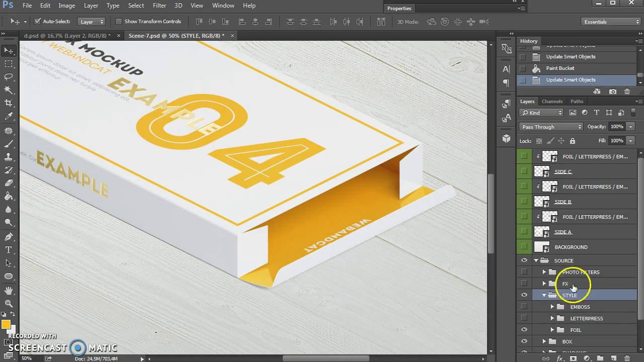Click the Lock all icon
644x362 pixels.
pos(572,141)
